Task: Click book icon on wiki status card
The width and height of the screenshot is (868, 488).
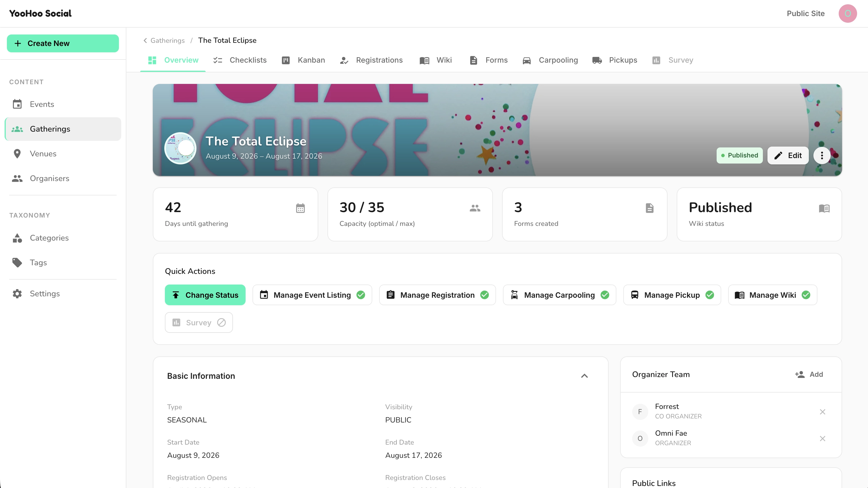Action: (x=824, y=208)
